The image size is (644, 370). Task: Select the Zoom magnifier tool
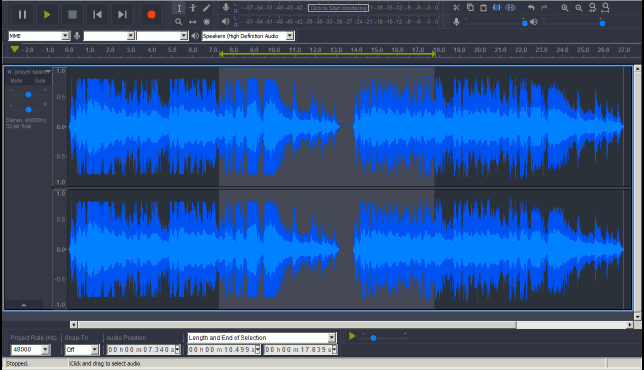(179, 22)
